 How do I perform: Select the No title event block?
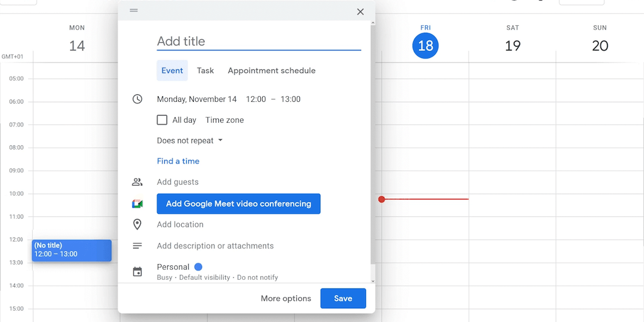point(72,250)
